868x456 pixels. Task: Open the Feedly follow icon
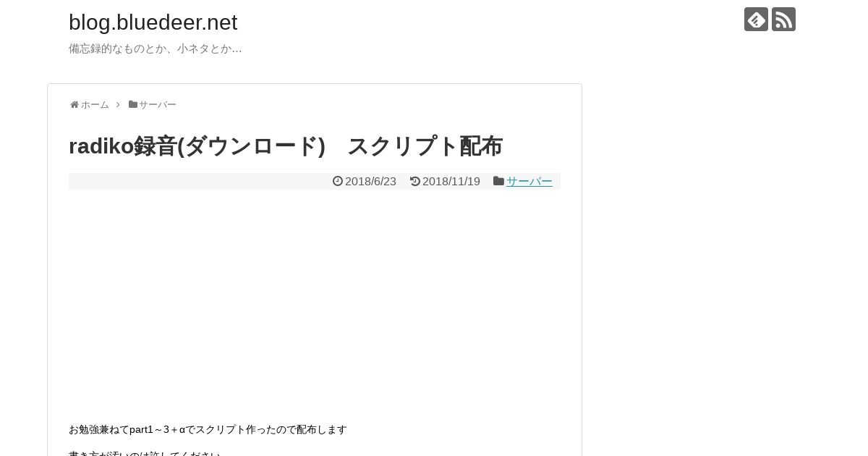(756, 20)
